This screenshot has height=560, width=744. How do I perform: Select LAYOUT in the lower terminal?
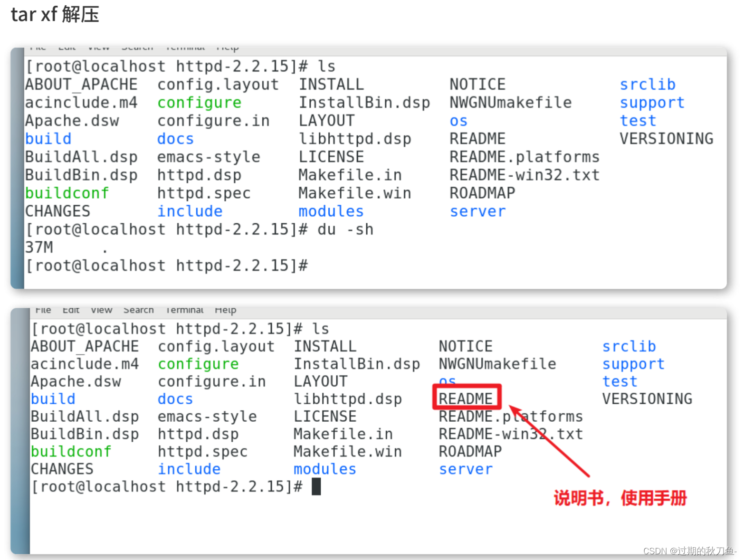point(321,381)
